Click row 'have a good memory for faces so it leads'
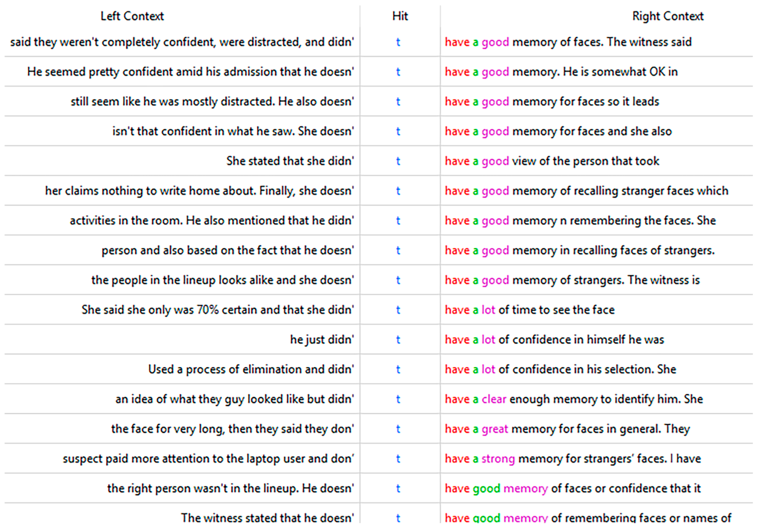The width and height of the screenshot is (757, 532). click(x=552, y=102)
